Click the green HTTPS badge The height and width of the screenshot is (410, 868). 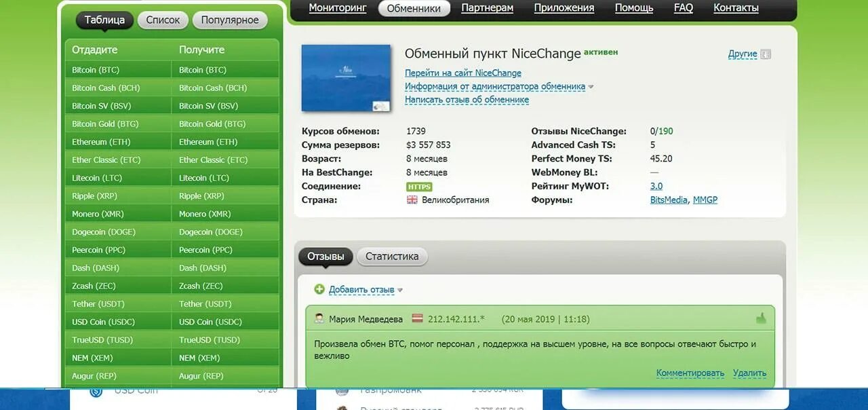pyautogui.click(x=419, y=187)
